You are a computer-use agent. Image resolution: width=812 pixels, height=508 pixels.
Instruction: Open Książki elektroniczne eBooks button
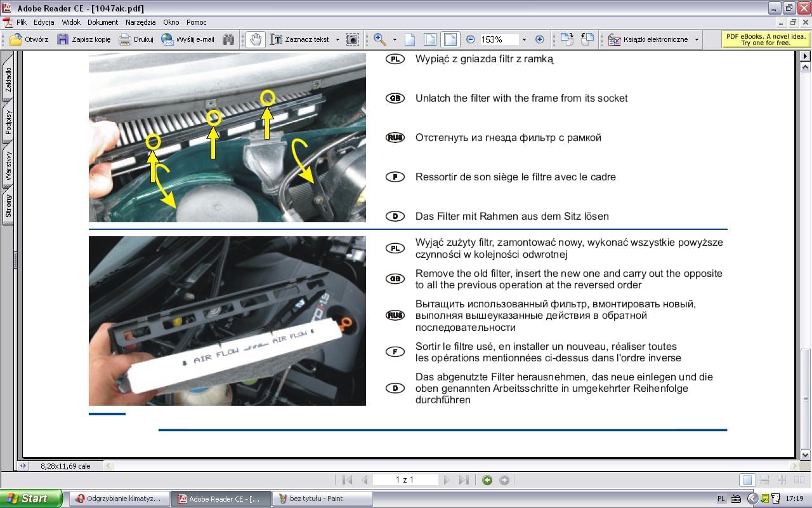click(x=648, y=39)
